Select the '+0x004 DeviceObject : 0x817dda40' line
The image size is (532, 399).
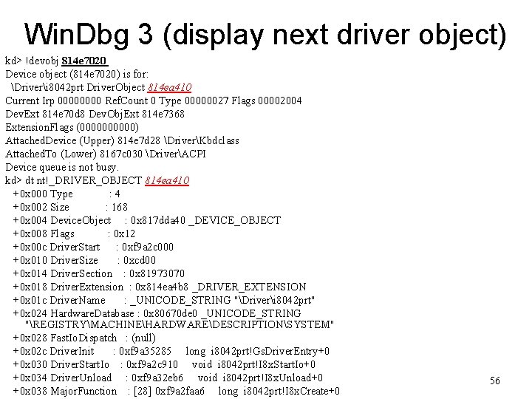[x=147, y=220]
